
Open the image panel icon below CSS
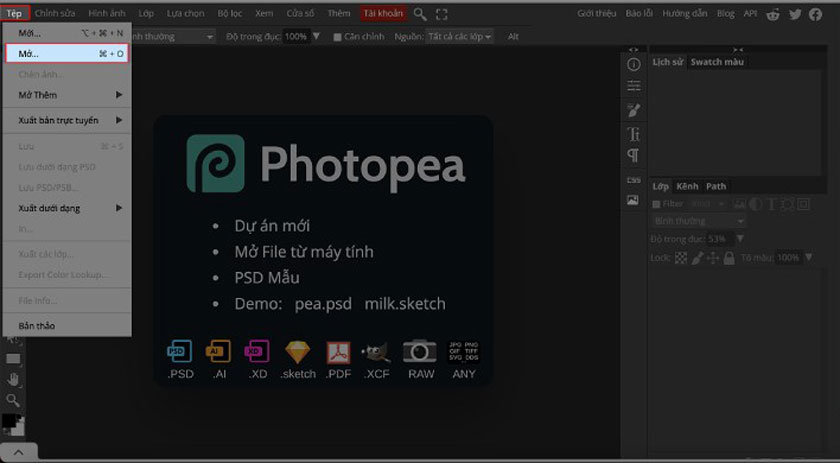click(633, 200)
